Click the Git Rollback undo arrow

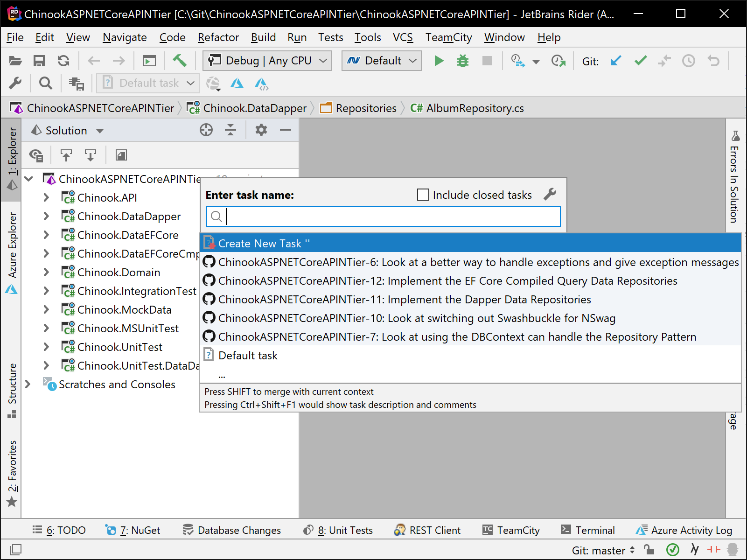click(x=713, y=61)
